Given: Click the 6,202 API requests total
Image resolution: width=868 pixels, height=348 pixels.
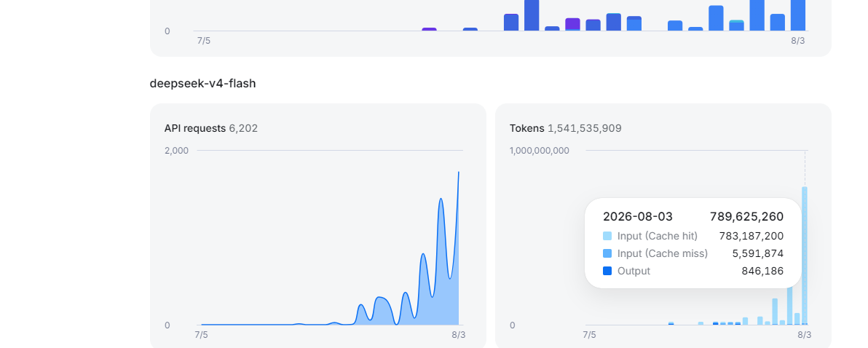Looking at the screenshot, I should point(243,128).
